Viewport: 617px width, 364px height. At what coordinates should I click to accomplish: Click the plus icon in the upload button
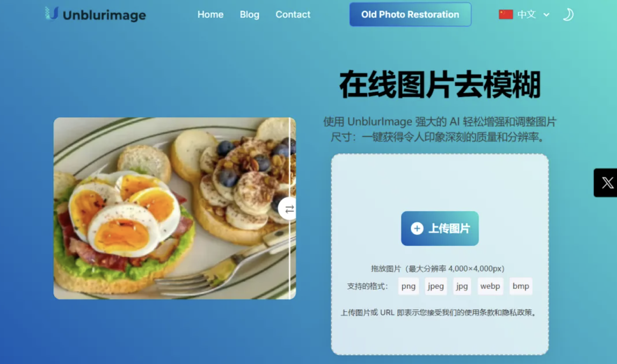[x=417, y=229]
